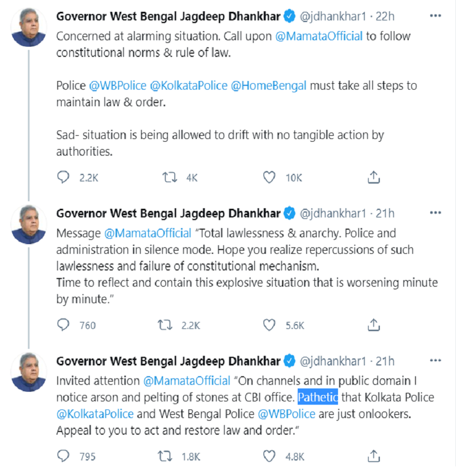Retweet the tweet with 4K retweets
Viewport: 456px width, 476px height.
click(x=170, y=177)
